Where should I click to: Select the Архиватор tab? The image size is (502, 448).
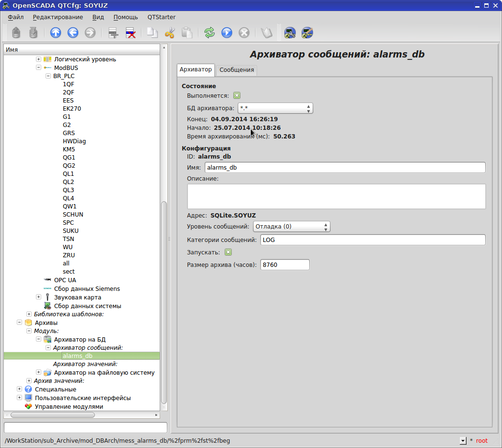(x=196, y=69)
